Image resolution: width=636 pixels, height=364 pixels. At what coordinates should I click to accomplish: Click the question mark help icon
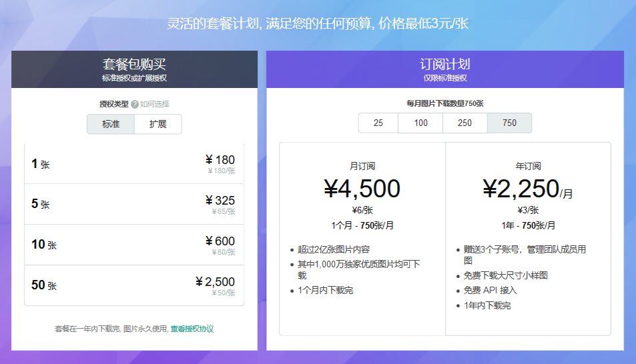(135, 104)
